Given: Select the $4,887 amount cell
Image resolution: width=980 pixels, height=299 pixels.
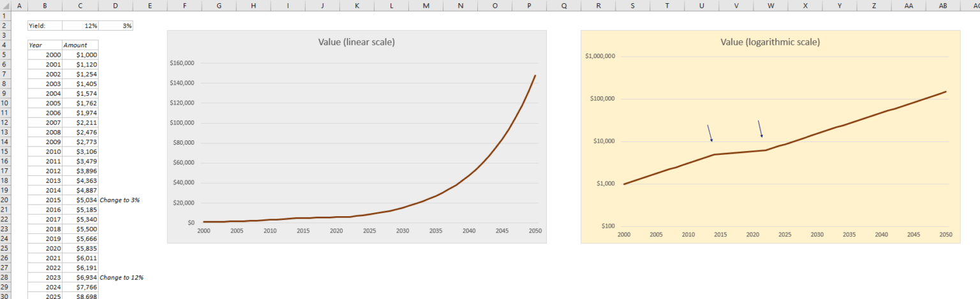Looking at the screenshot, I should click(80, 191).
